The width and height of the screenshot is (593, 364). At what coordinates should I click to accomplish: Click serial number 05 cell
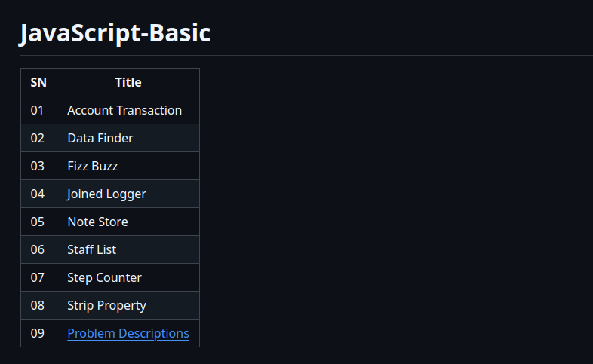(x=38, y=222)
